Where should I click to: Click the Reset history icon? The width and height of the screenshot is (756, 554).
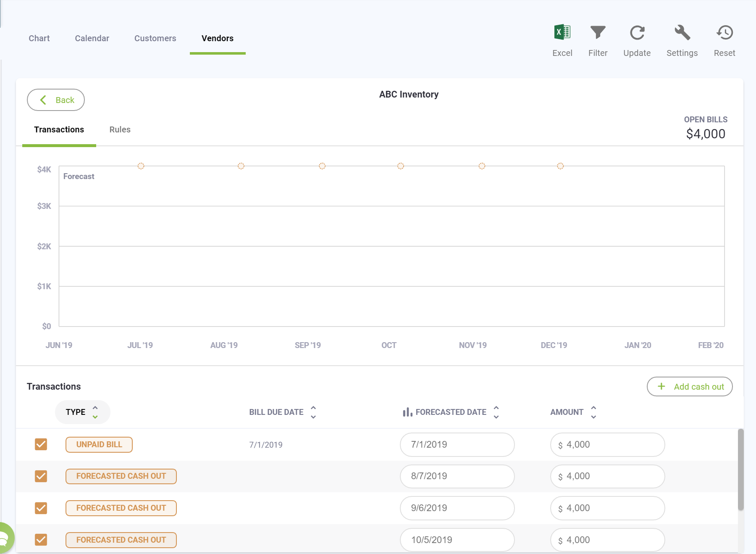724,32
